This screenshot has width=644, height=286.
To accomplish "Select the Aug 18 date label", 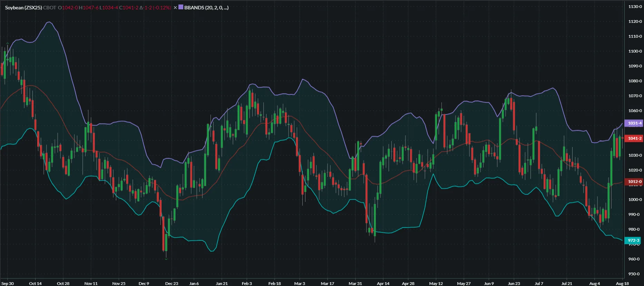I will (x=622, y=284).
